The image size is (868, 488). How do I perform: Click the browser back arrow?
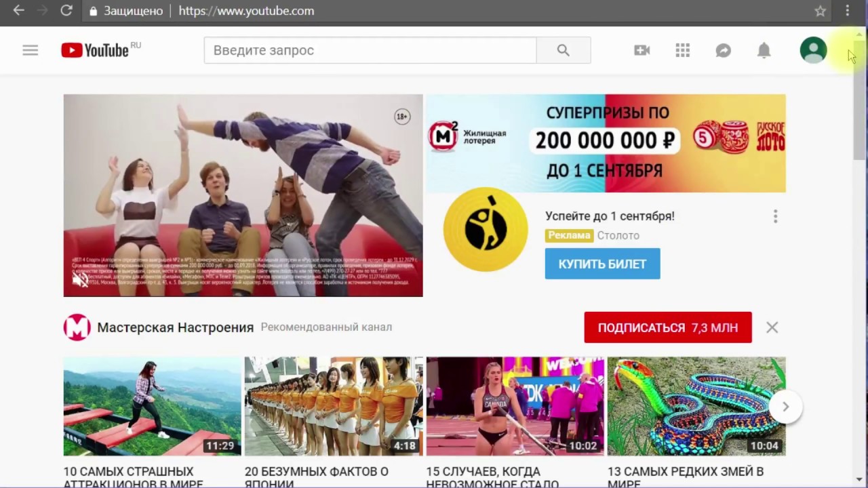(19, 11)
